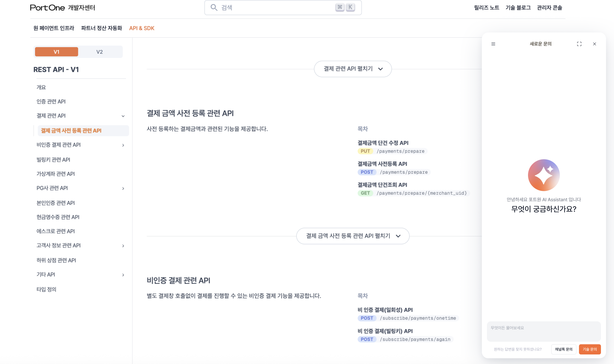The width and height of the screenshot is (614, 364).
Task: Switch API version to V2
Action: [x=100, y=52]
